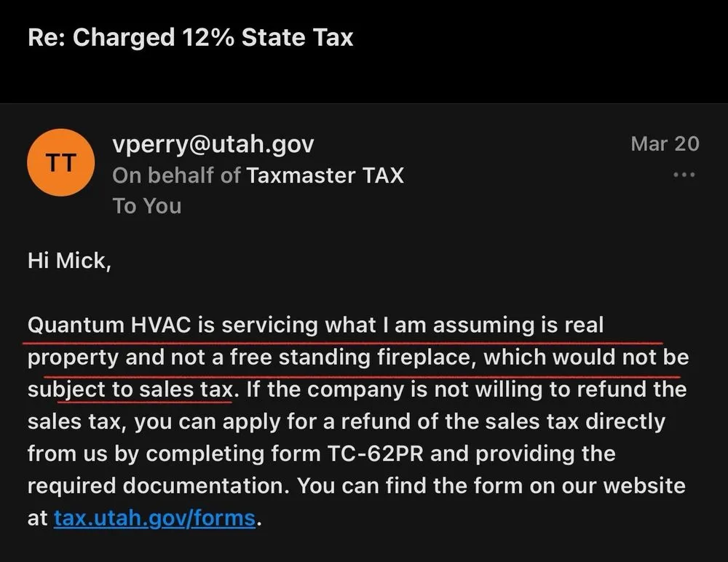Click the Mar 20 date stamp

(x=665, y=143)
